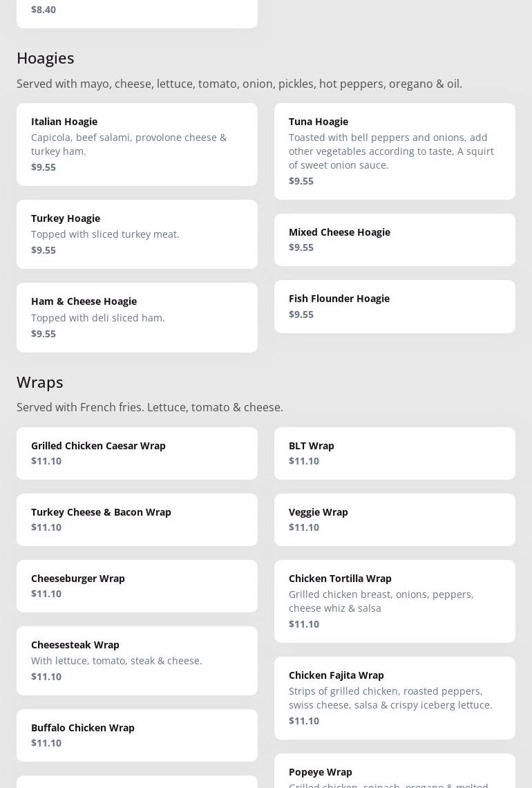This screenshot has width=532, height=788.
Task: Select the Veggie Wrap card
Action: tap(395, 520)
